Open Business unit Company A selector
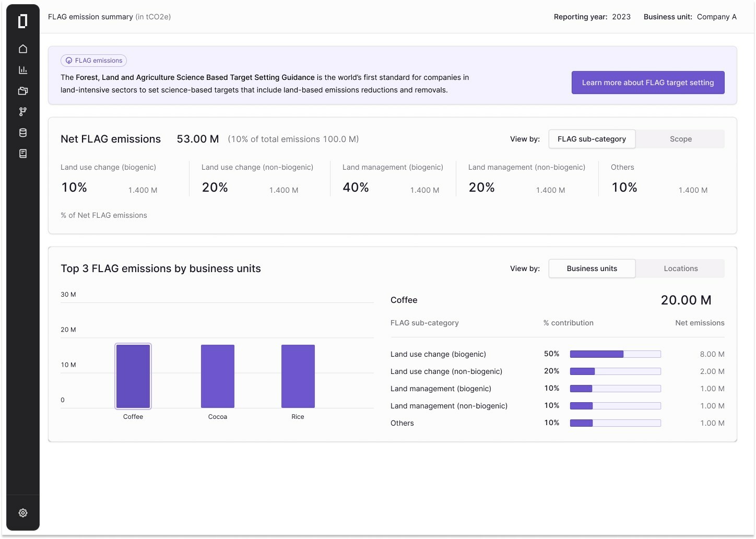The height and width of the screenshot is (539, 756). [x=716, y=17]
